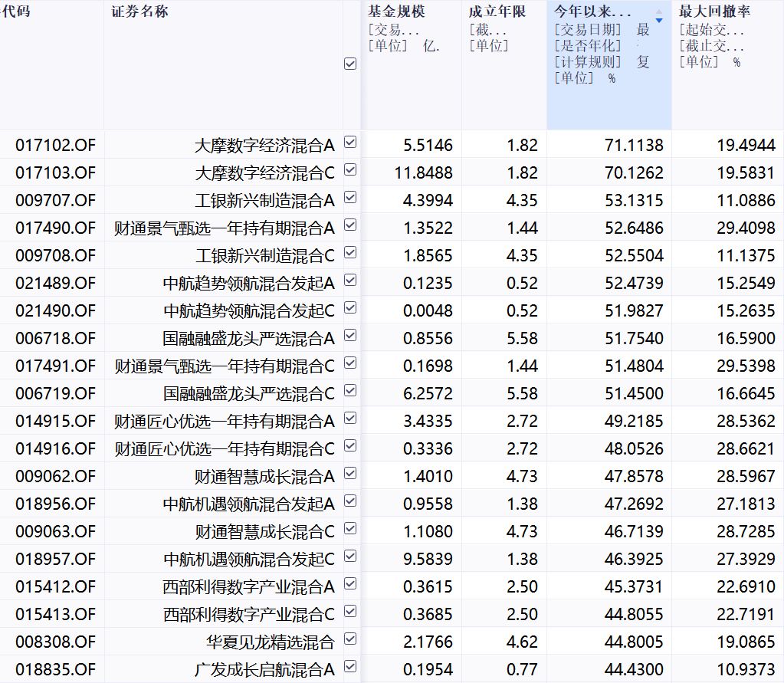The image size is (784, 683).
Task: Select fund code 018835.OF
Action: [55, 669]
